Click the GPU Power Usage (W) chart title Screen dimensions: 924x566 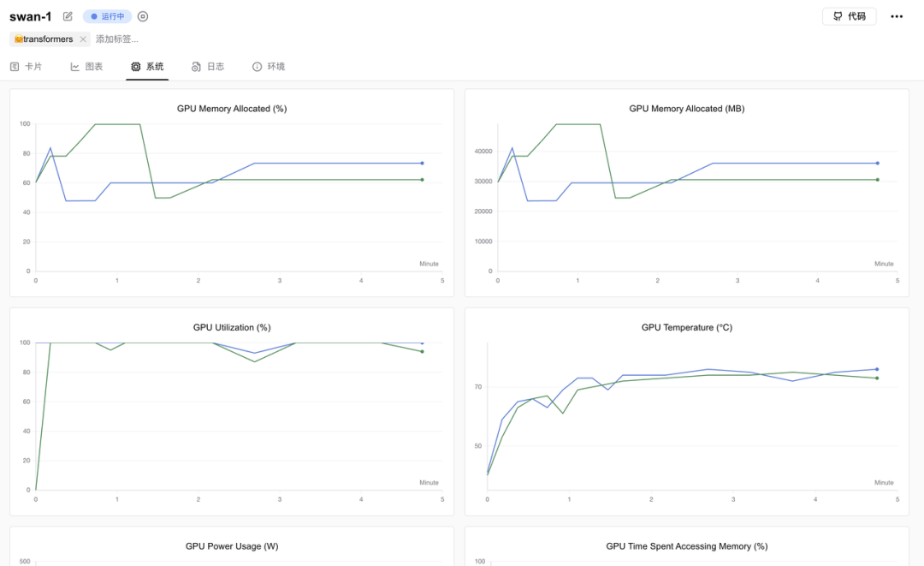tap(232, 546)
